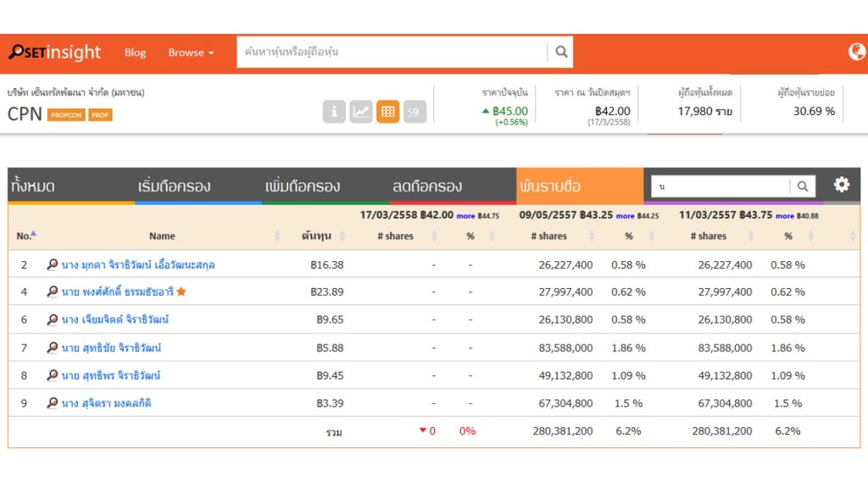
Task: Click more link beside 11/03/2557 price
Action: tap(784, 216)
